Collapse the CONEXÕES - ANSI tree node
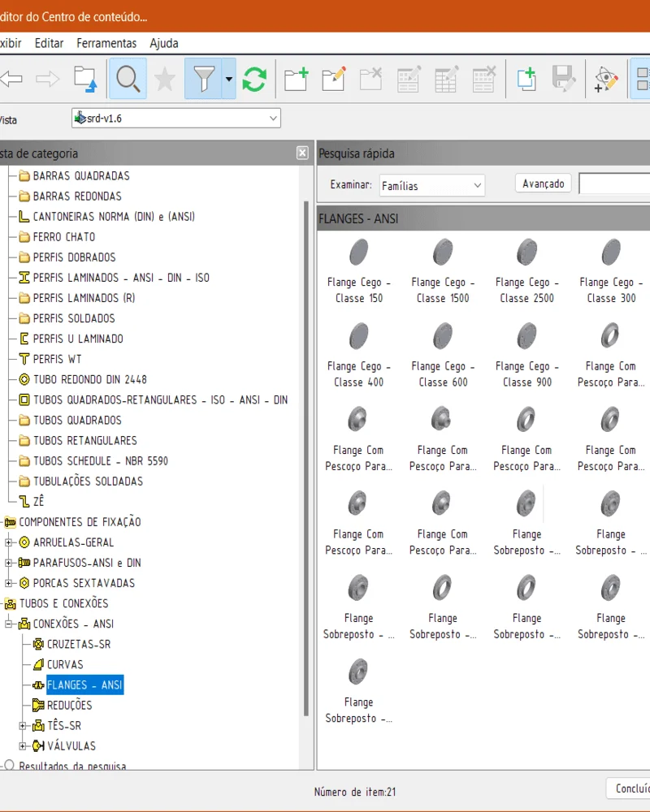The image size is (650, 812). click(10, 624)
